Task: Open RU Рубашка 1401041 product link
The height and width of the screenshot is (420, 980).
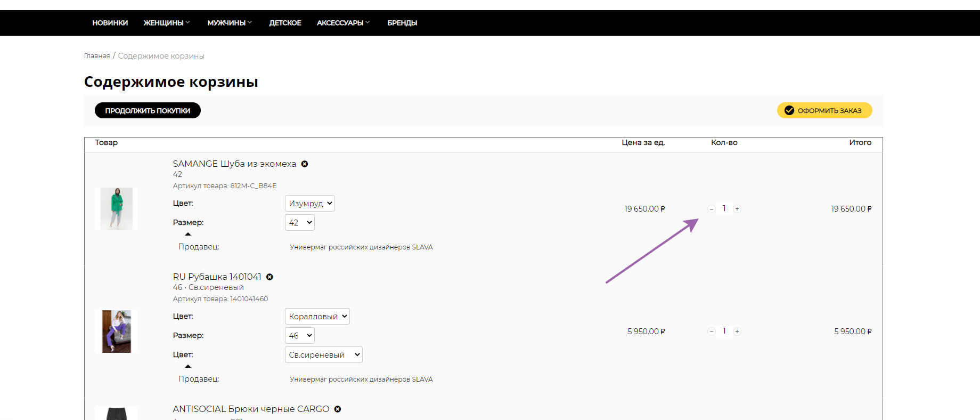Action: (217, 277)
